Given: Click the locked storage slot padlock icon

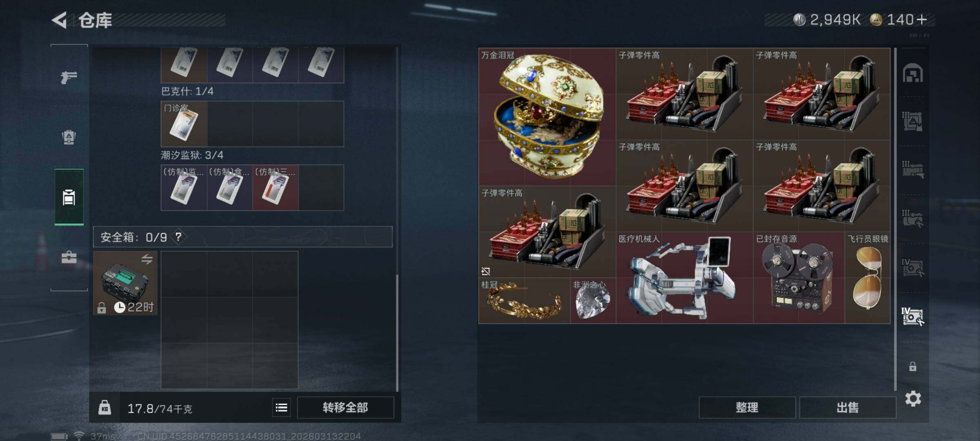Looking at the screenshot, I should 913,366.
